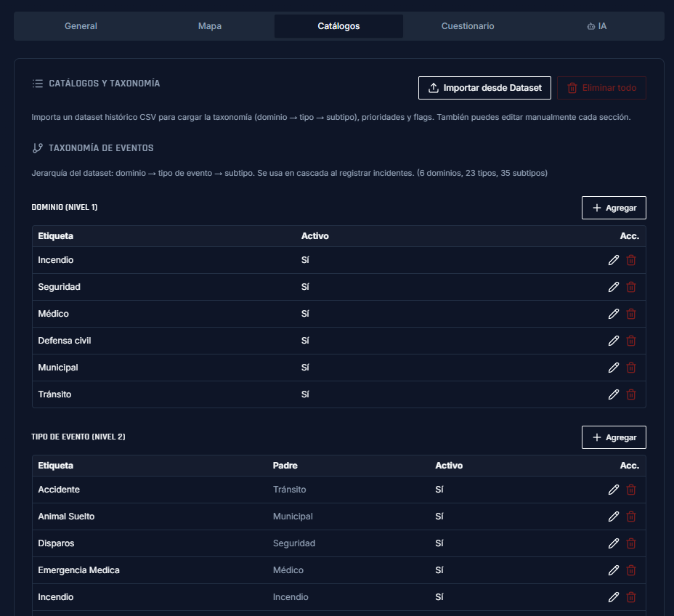The image size is (674, 616).
Task: Delete the Incendio domain row
Action: [x=631, y=260]
